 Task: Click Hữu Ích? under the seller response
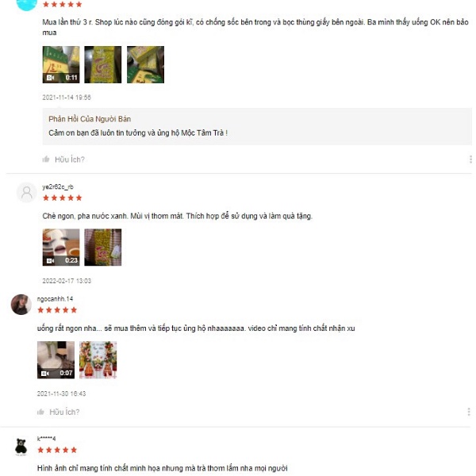(70, 159)
